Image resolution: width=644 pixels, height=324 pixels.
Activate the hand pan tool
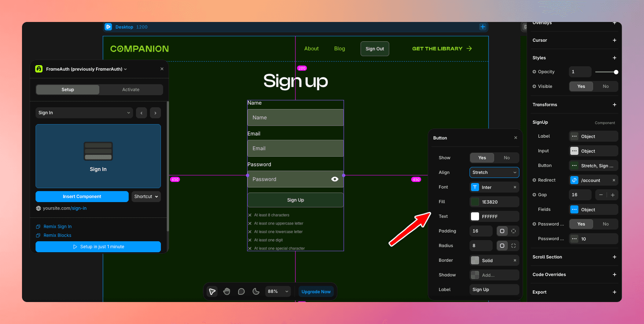pos(227,291)
